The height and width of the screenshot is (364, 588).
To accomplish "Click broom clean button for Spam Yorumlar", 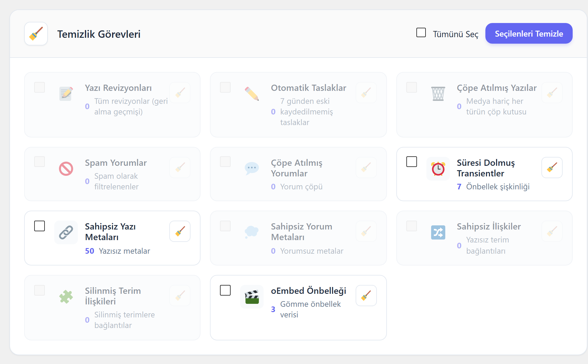I will pos(180,168).
